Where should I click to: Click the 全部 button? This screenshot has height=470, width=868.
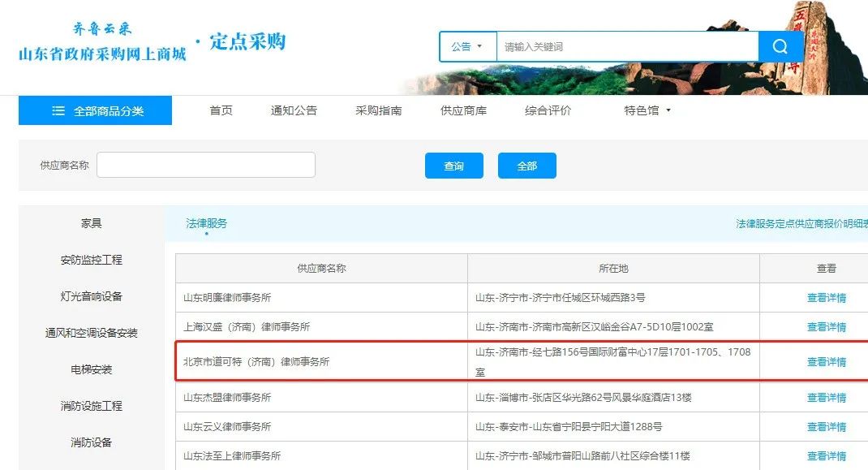pos(527,165)
